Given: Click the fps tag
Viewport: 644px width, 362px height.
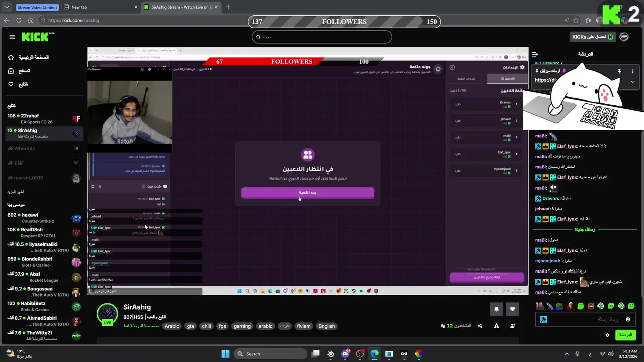Looking at the screenshot, I should click(222, 326).
